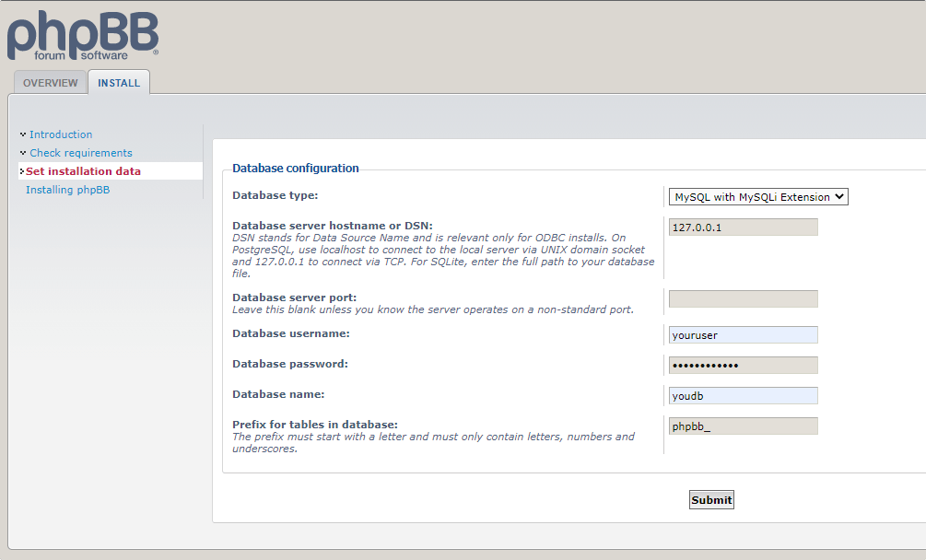Click the empty Database server port field
The height and width of the screenshot is (560, 926).
tap(743, 297)
